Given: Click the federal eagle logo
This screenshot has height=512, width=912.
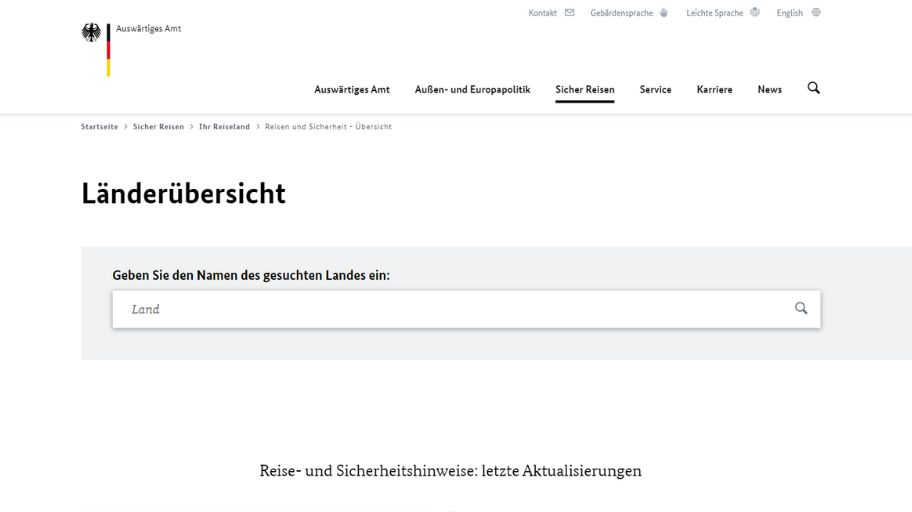Looking at the screenshot, I should (92, 34).
